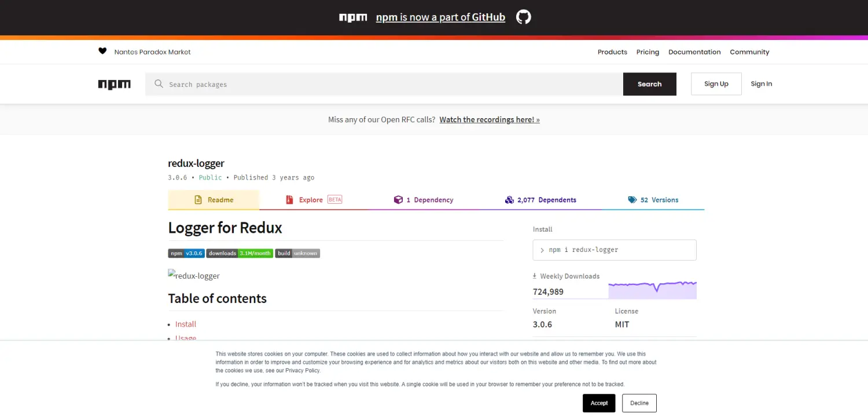The width and height of the screenshot is (868, 417).
Task: Open the Readme tab
Action: (214, 200)
